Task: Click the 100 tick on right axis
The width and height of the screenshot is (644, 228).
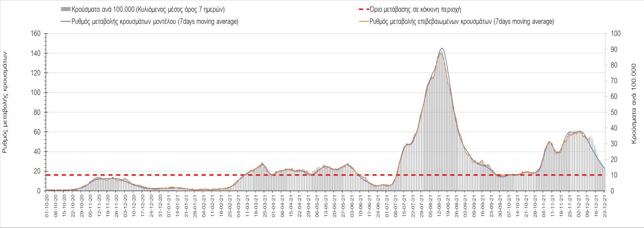Action: [616, 34]
